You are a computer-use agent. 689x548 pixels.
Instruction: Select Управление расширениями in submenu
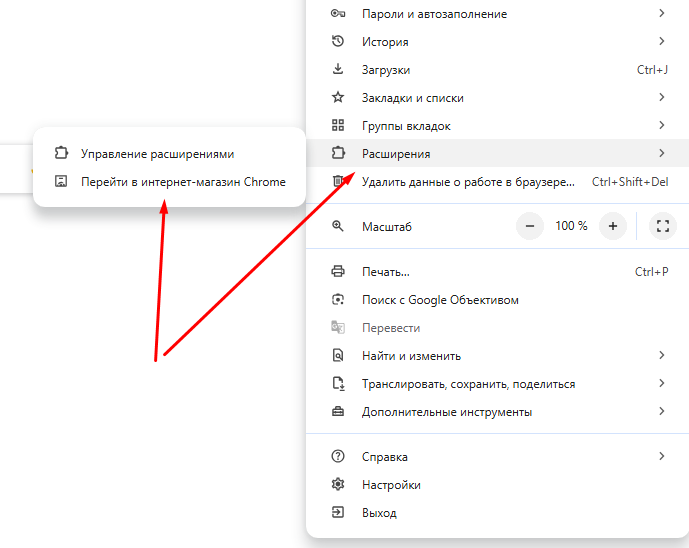point(169,153)
